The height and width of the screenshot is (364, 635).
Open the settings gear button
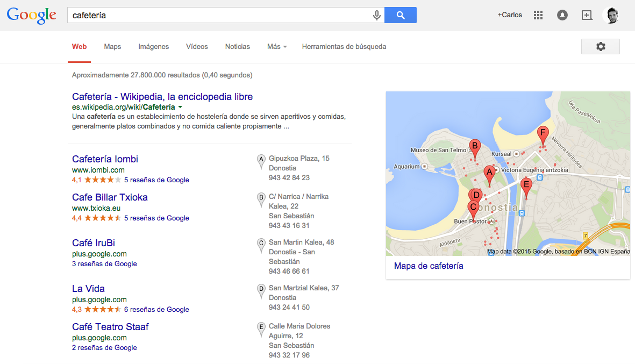click(601, 47)
